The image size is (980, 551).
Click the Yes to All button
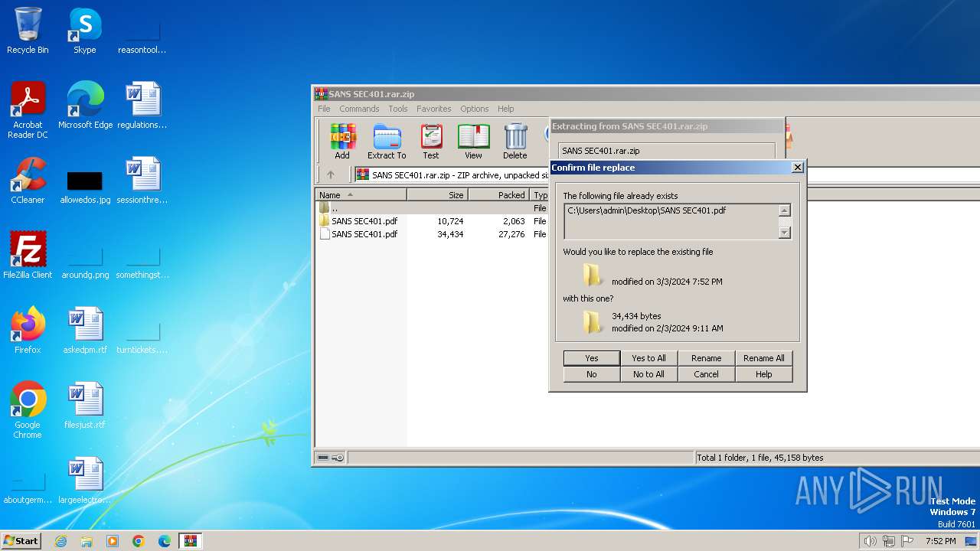648,358
